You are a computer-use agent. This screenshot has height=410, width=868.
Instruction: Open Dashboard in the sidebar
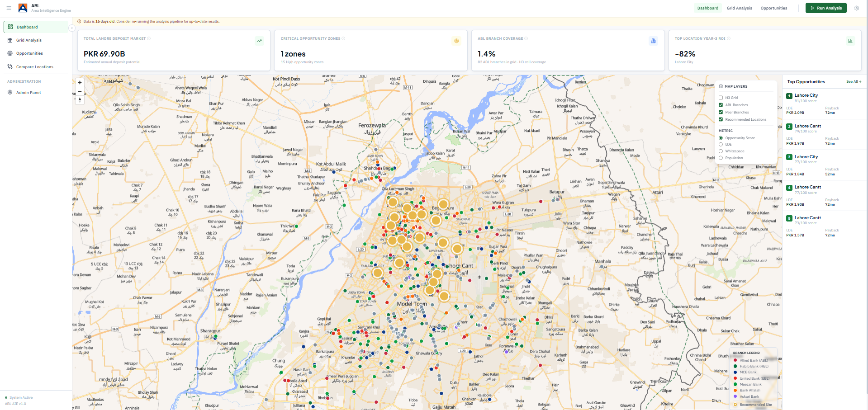[36, 27]
